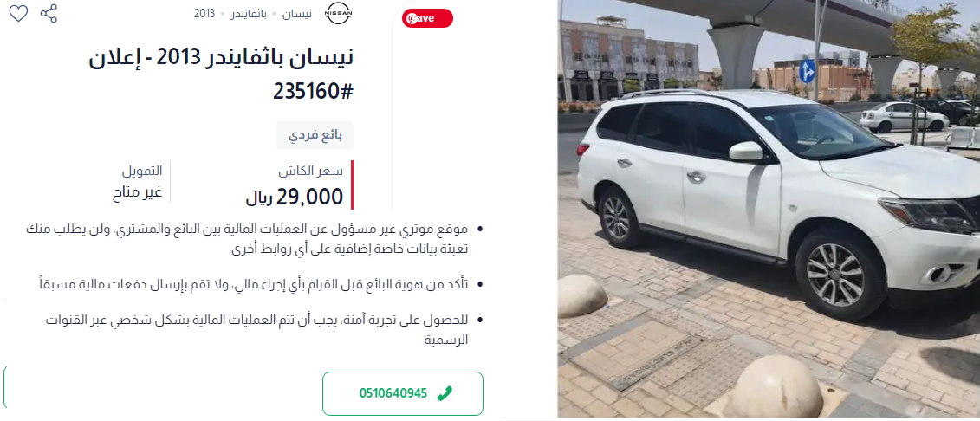This screenshot has width=980, height=421.
Task: Click the Nissan brand logo
Action: pyautogui.click(x=339, y=13)
